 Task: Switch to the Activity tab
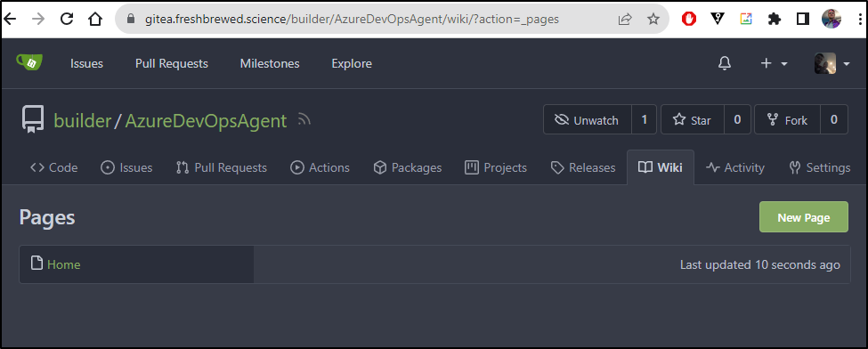pos(735,168)
